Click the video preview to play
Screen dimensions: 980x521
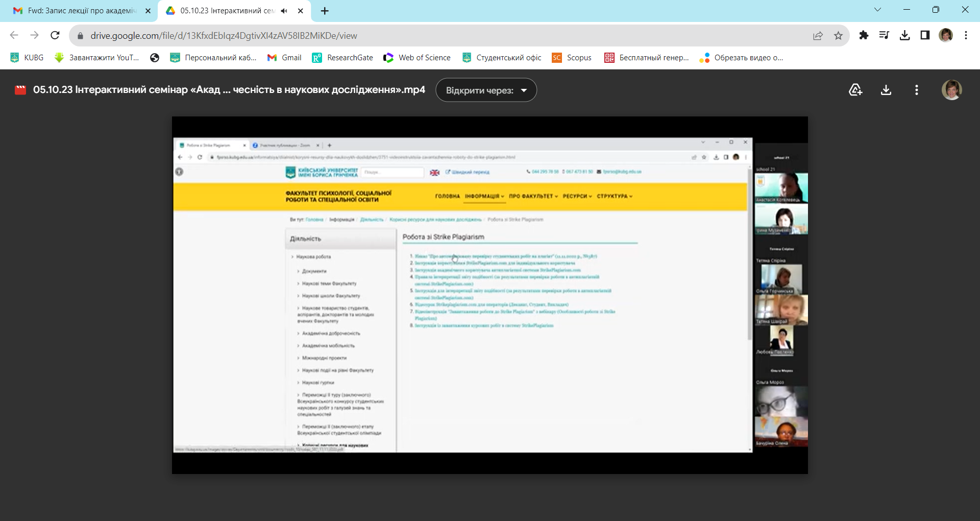pos(489,295)
